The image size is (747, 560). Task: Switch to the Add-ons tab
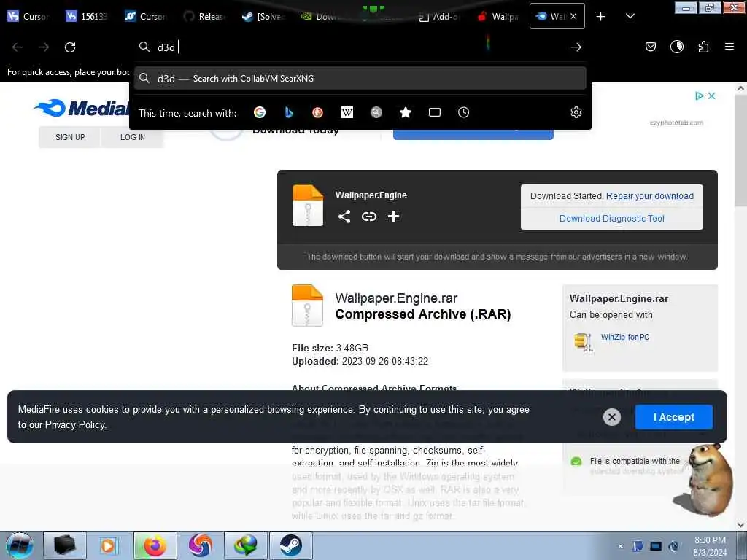[x=438, y=16]
